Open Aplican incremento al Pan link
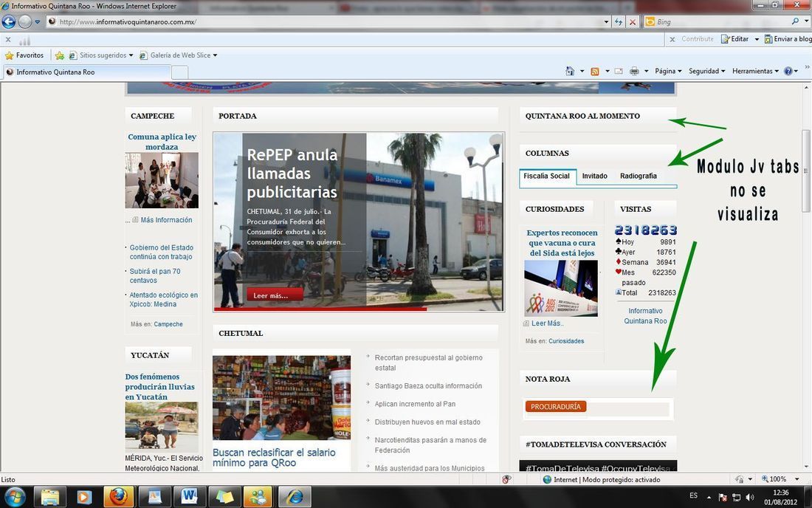812x508 pixels. [416, 404]
